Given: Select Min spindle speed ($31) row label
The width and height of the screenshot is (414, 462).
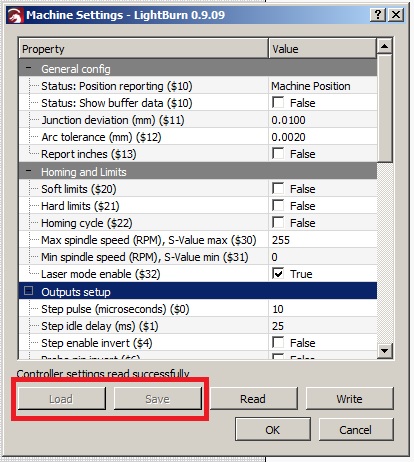Looking at the screenshot, I should [x=145, y=257].
